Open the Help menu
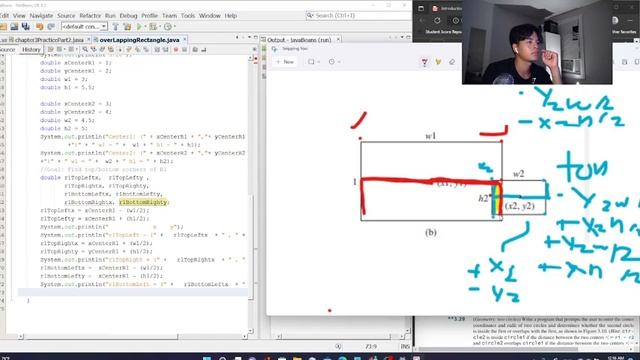The height and width of the screenshot is (360, 640). click(231, 16)
